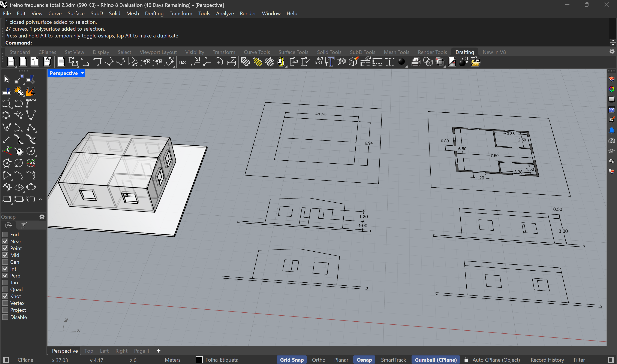Expand the rectangle tools flyout chevron
Image resolution: width=617 pixels, height=364 pixels.
(x=40, y=199)
